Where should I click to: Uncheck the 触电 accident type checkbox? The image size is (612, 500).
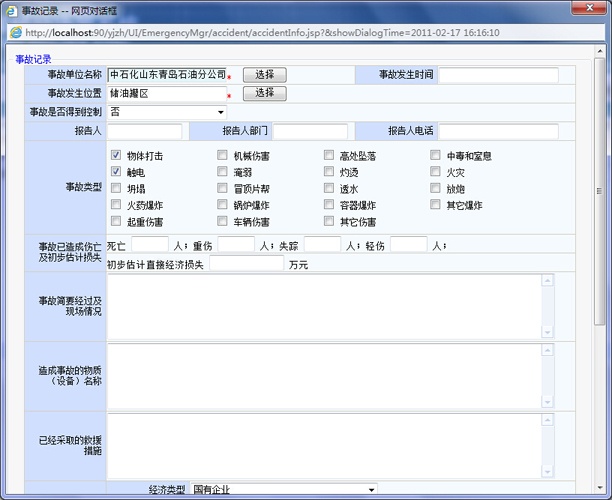click(x=116, y=172)
